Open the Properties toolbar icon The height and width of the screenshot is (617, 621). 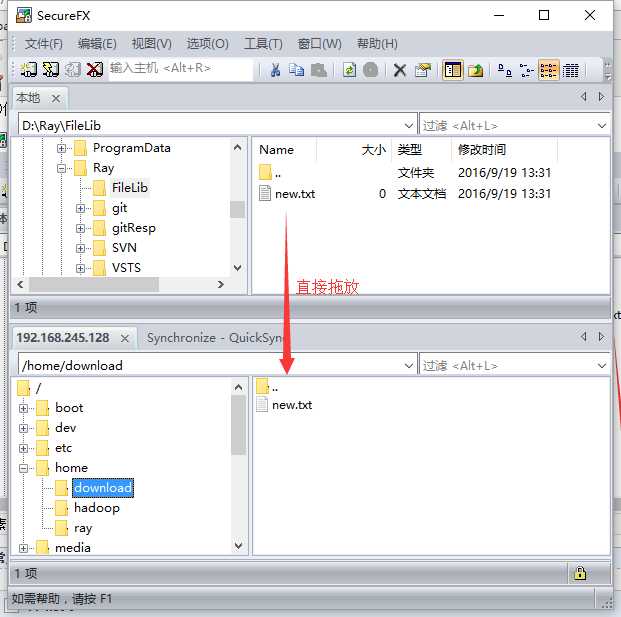[x=423, y=70]
